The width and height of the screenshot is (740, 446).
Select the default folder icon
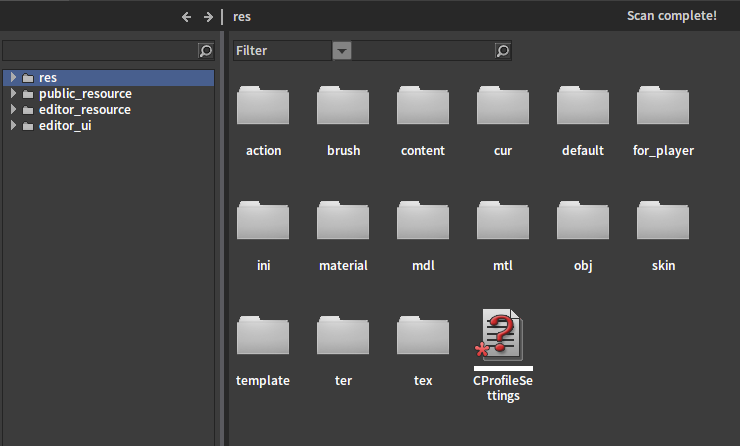(x=583, y=105)
